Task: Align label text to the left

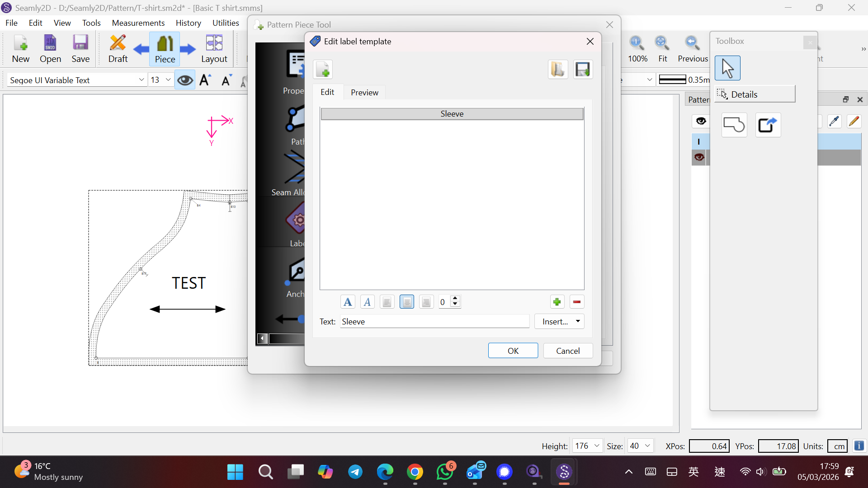Action: [387, 302]
